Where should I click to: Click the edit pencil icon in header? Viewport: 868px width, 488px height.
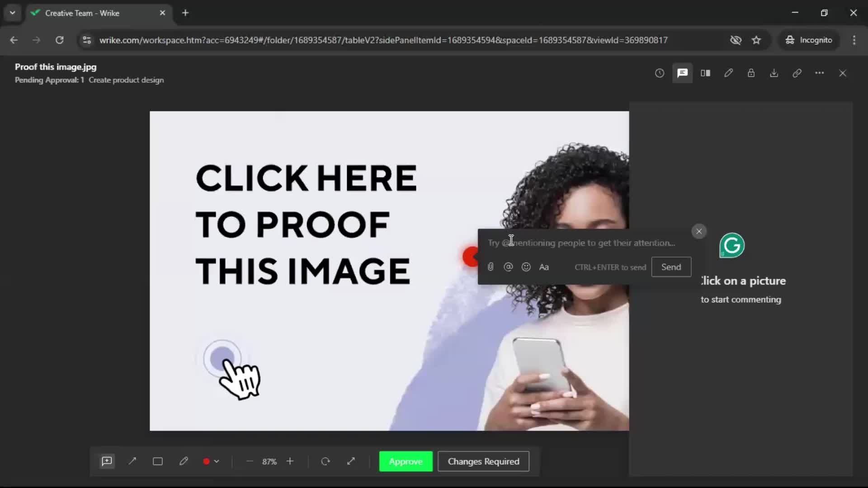(x=728, y=73)
